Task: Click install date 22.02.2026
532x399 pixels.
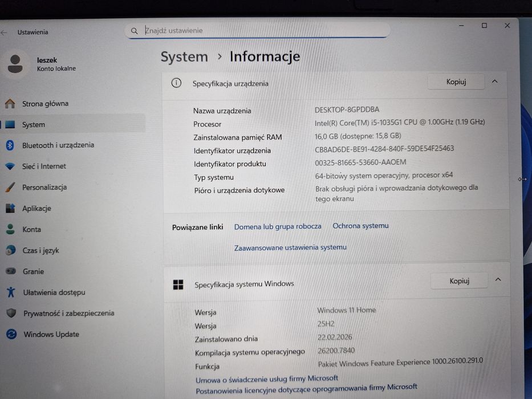Action: 335,337
